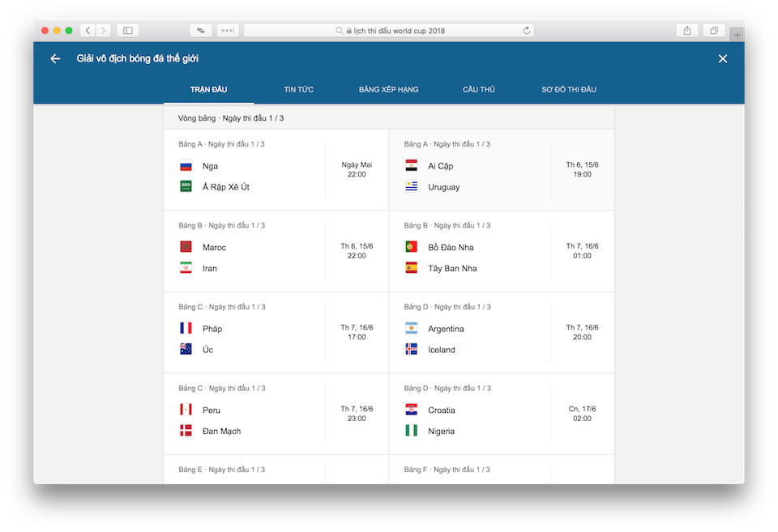
Task: Click the search magnifier in address bar
Action: 340,30
